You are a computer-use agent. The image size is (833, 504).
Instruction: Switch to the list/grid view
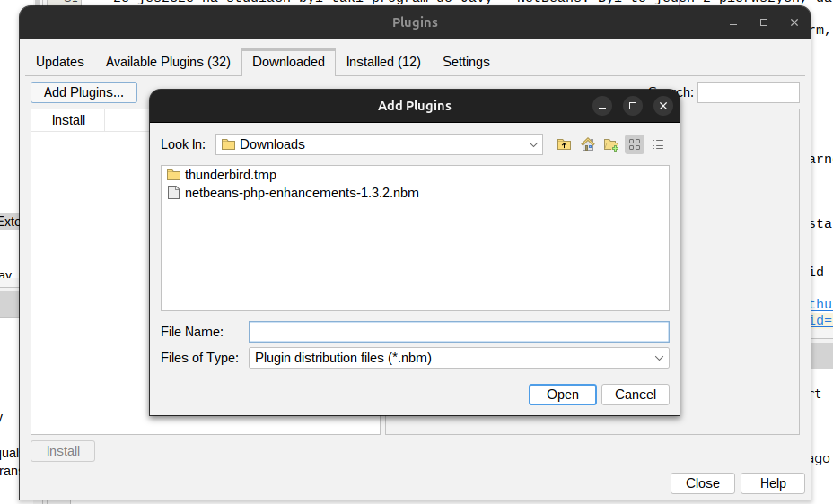(x=635, y=144)
